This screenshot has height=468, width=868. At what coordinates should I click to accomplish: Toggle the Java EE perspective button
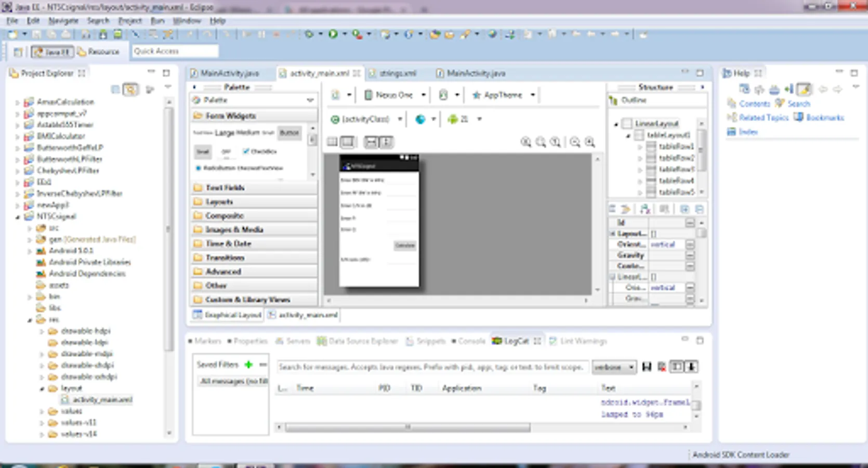(52, 51)
